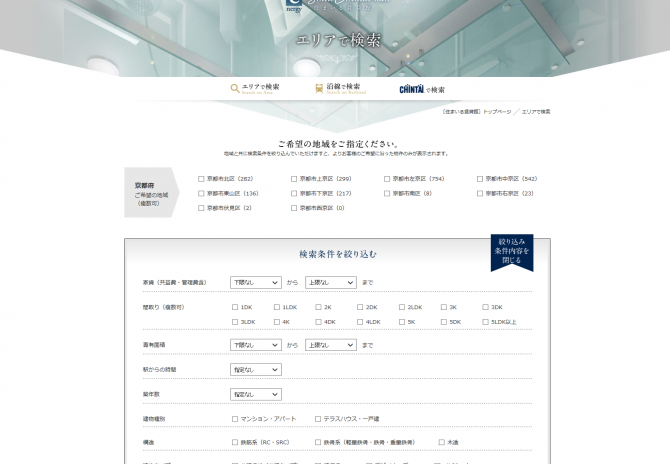Screen dimensions: 670x464
Task: Check 京都市下京区 (217)
Action: click(x=294, y=194)
